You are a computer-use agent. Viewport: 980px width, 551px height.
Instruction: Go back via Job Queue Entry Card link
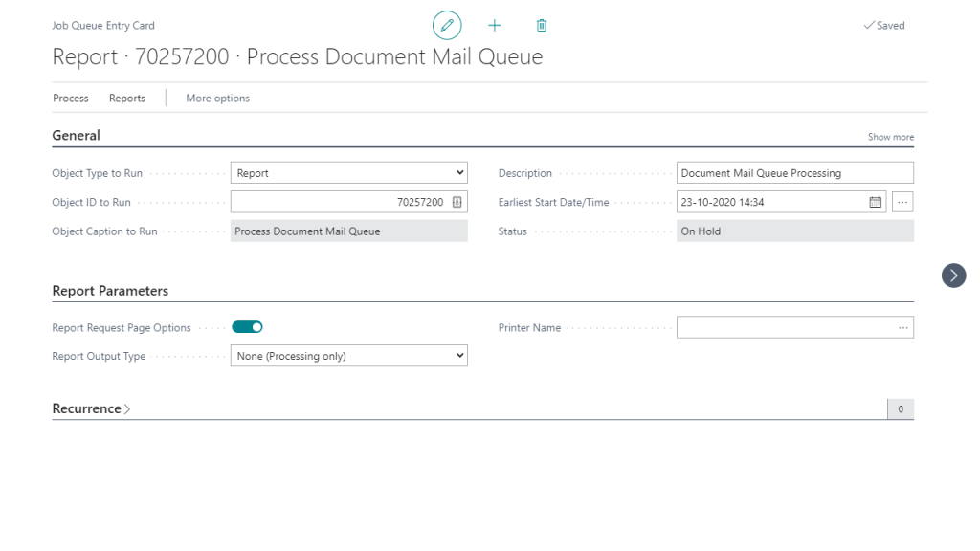pos(102,25)
